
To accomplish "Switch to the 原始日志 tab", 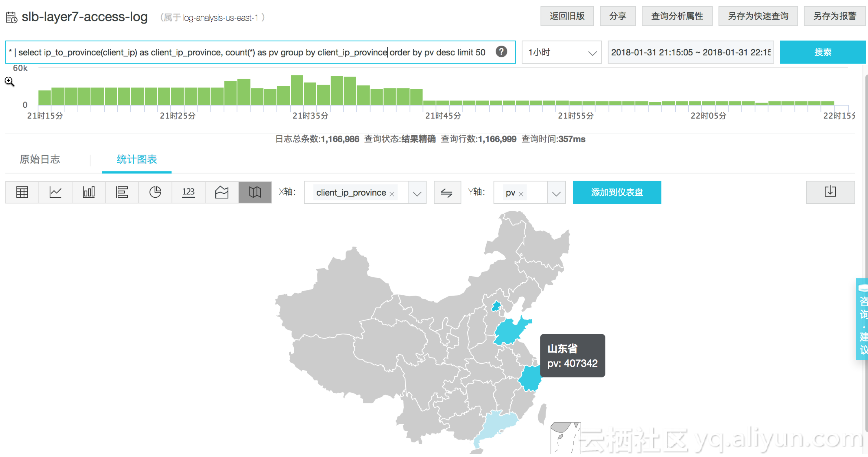I will (x=40, y=159).
